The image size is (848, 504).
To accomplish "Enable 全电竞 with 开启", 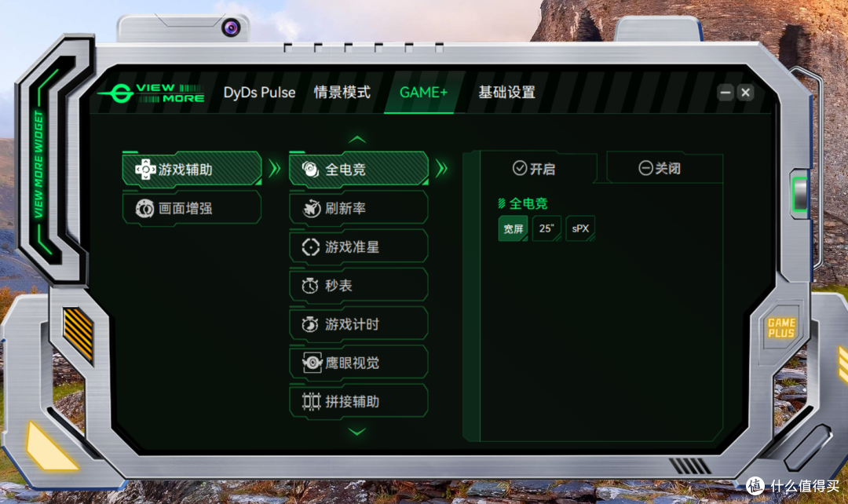I will 534,169.
